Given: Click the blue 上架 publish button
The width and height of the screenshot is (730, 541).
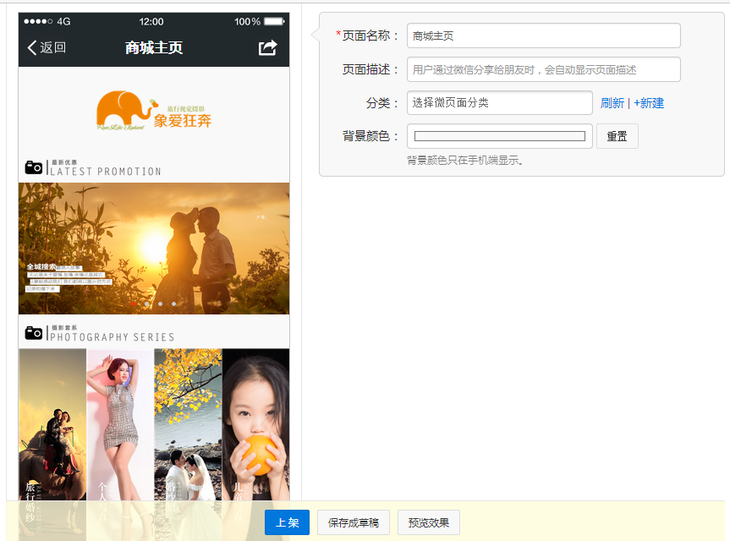Looking at the screenshot, I should pyautogui.click(x=287, y=522).
